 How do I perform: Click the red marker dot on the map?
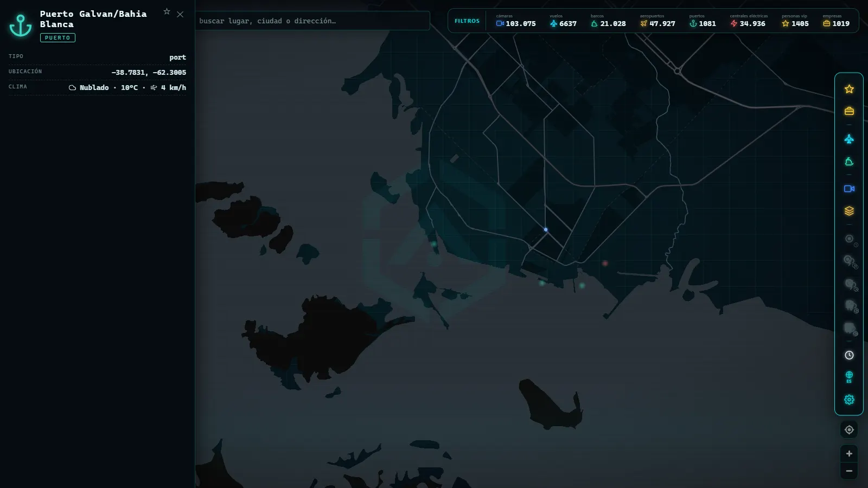click(x=605, y=264)
